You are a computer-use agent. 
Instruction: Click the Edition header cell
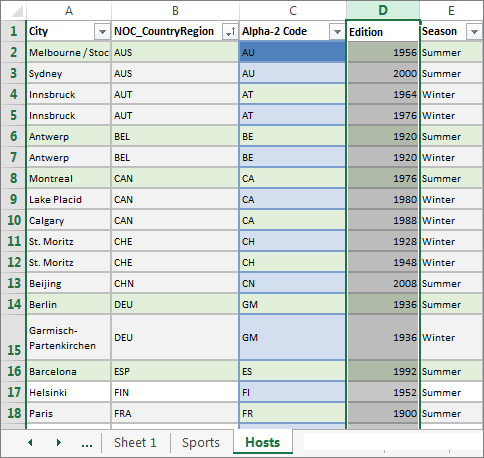pos(383,32)
